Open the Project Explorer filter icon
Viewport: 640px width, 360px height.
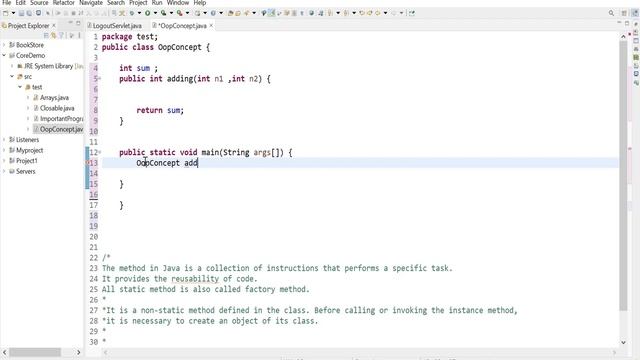(x=61, y=36)
